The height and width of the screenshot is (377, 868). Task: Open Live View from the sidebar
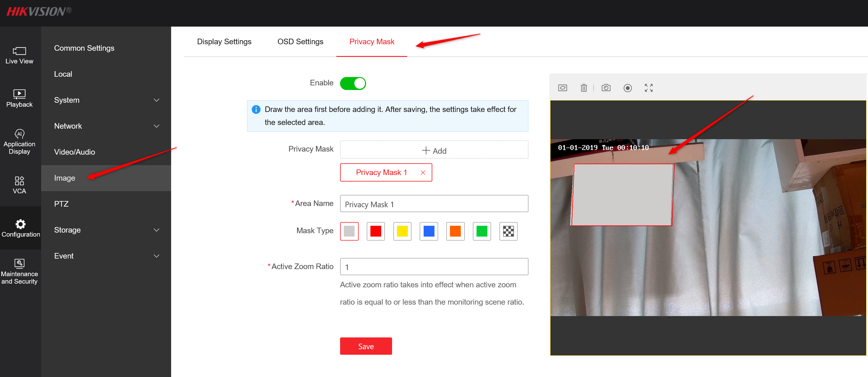coord(19,56)
